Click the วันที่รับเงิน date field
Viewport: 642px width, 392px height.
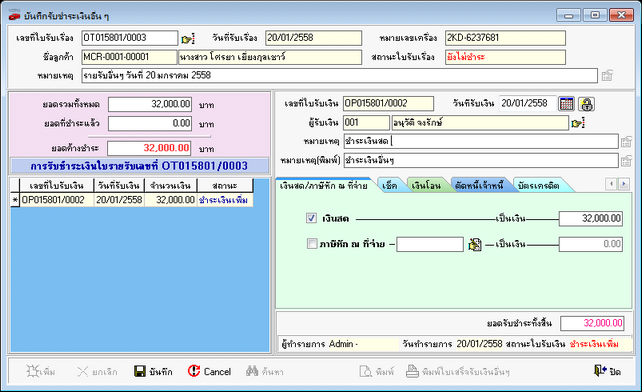(528, 104)
